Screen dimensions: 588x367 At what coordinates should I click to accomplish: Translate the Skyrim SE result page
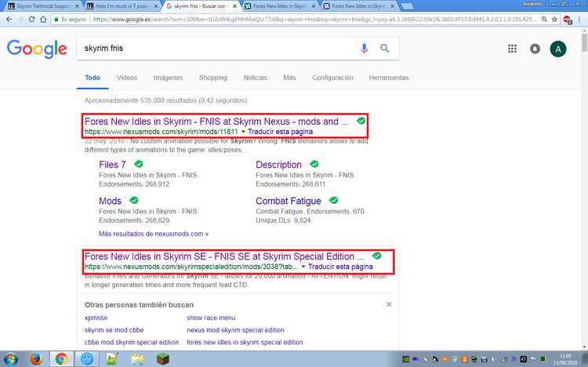click(340, 267)
